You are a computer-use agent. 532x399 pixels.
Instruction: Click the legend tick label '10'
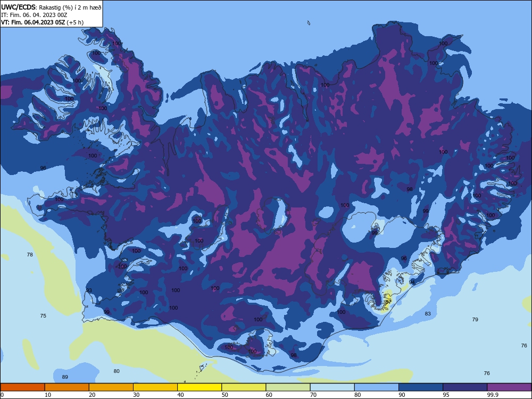(48, 395)
